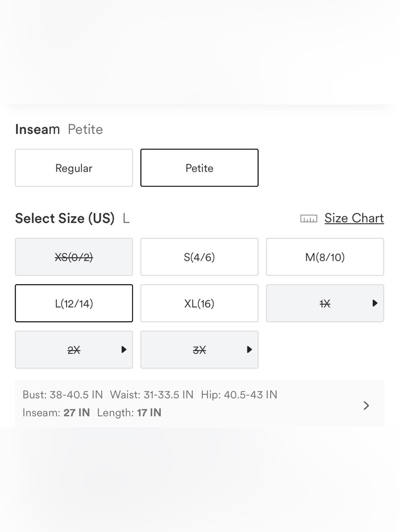Click the crossed-out 1X size label

[x=325, y=304]
